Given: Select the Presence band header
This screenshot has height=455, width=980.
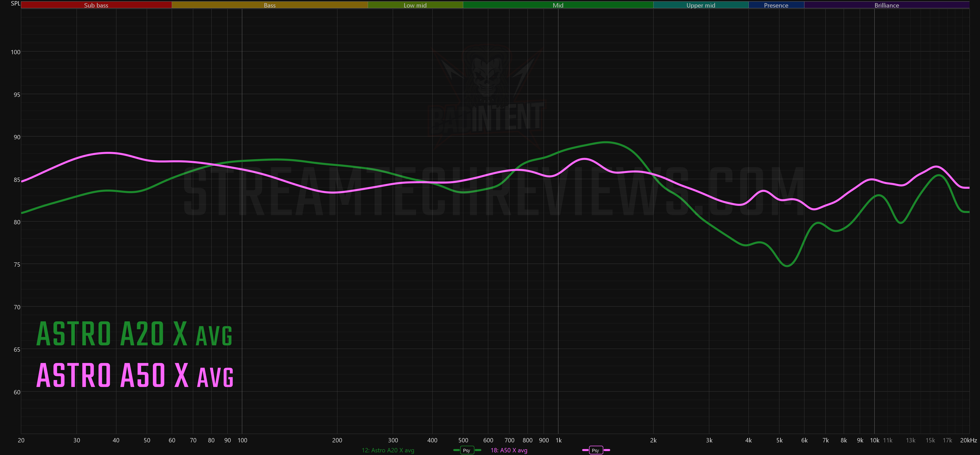Looking at the screenshot, I should 776,5.
